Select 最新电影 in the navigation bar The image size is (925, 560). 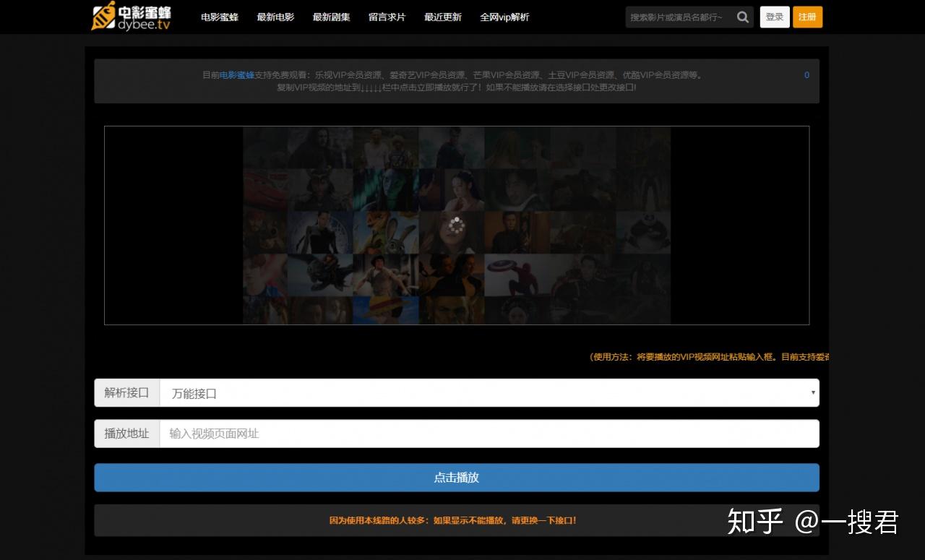[275, 17]
